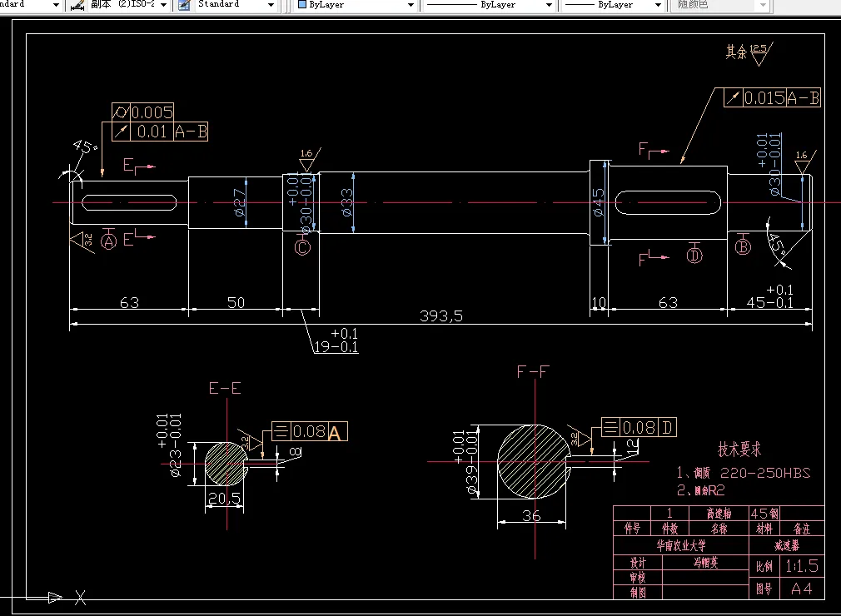Select the 45+0.1 length dimension
Viewport: 841px width, 616px height.
tap(770, 296)
